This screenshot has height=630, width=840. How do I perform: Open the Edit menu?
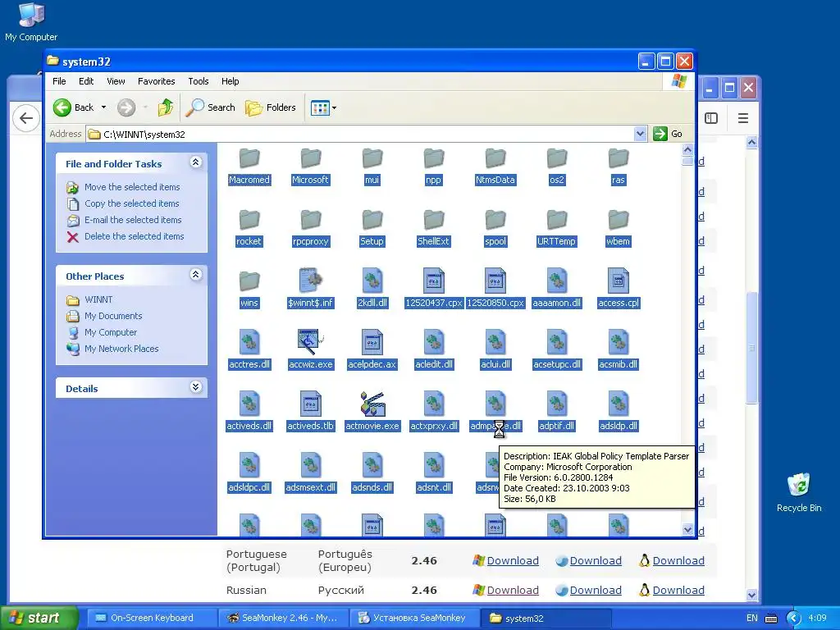point(86,81)
